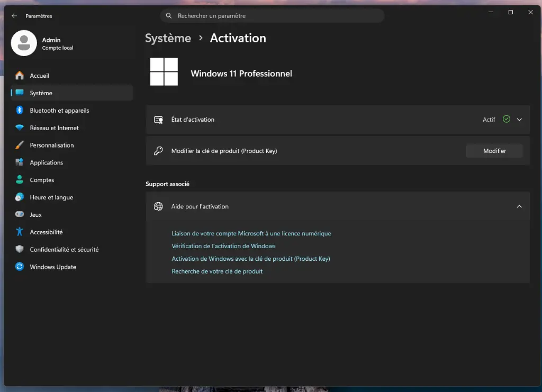Click the Compte local label

[x=58, y=48]
